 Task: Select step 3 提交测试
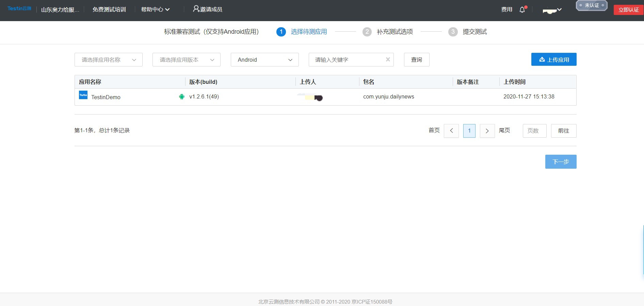point(468,32)
